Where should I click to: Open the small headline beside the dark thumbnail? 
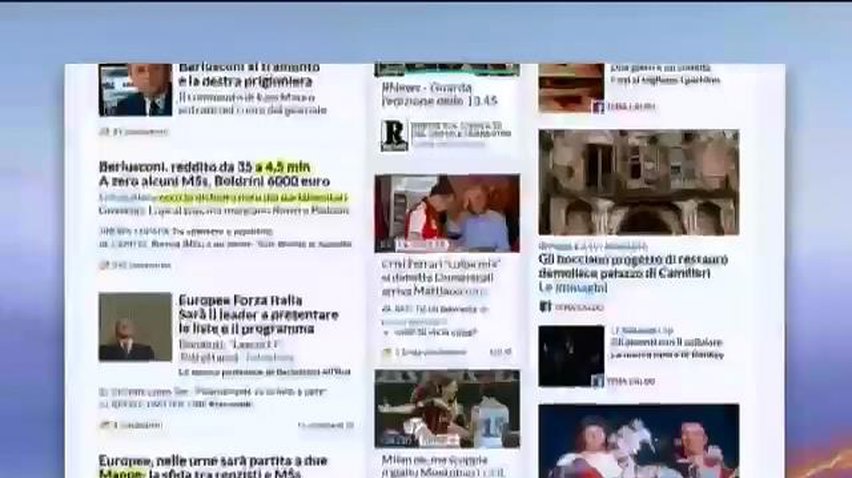pyautogui.click(x=667, y=348)
